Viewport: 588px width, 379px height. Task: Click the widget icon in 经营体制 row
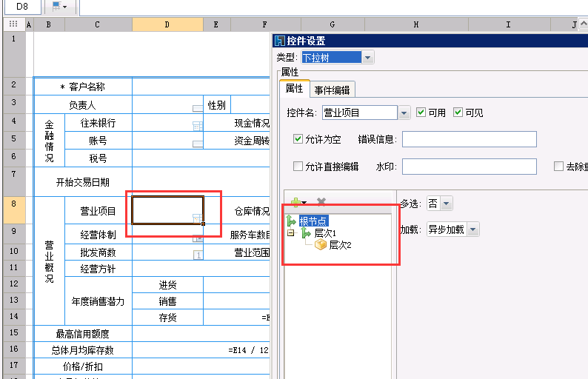click(198, 238)
